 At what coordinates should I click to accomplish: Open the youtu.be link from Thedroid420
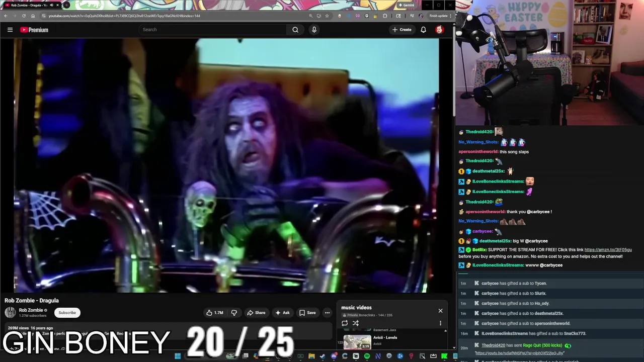coord(520,353)
